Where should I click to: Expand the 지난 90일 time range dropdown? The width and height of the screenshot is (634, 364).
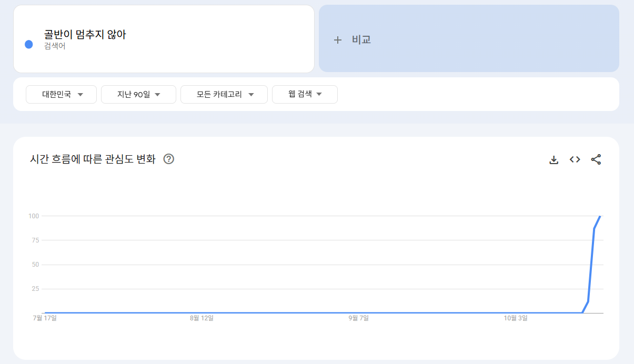138,95
